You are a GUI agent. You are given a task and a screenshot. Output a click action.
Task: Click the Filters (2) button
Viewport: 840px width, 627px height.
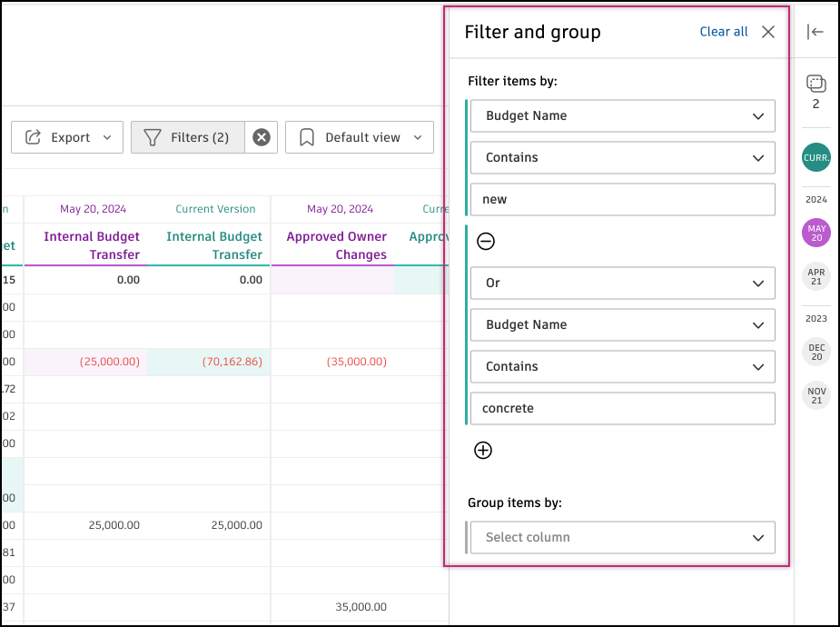(187, 137)
